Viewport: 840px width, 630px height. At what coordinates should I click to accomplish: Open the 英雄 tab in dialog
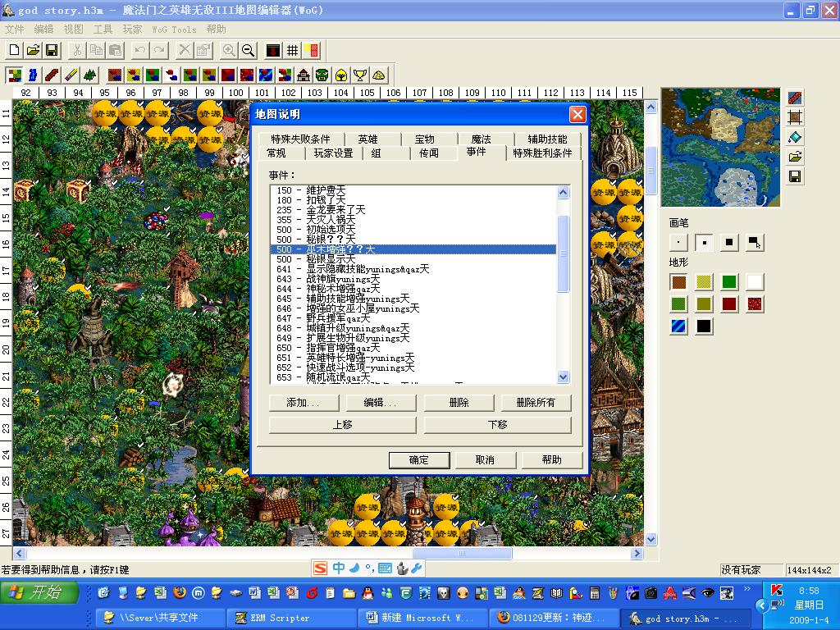coord(367,139)
